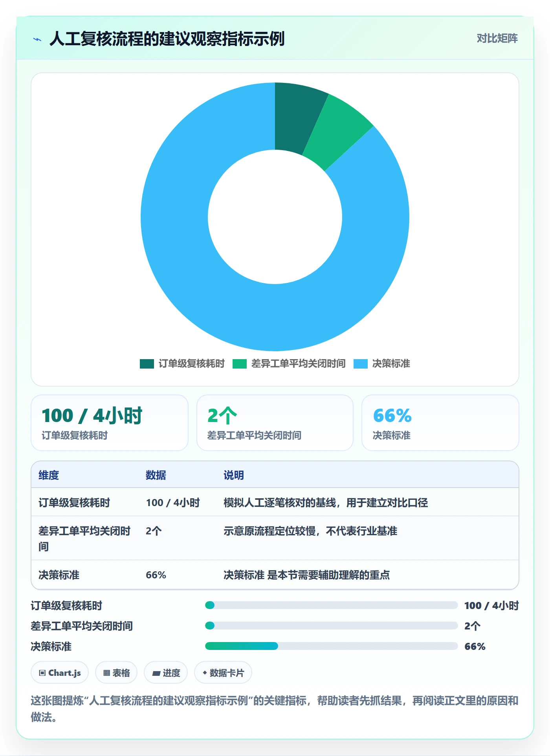
Task: Click legend label 订单级复核耗时
Action: (191, 363)
